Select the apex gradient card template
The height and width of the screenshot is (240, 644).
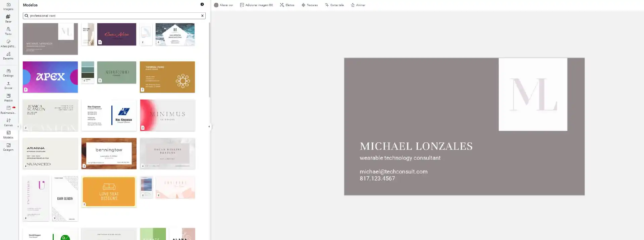click(x=50, y=77)
